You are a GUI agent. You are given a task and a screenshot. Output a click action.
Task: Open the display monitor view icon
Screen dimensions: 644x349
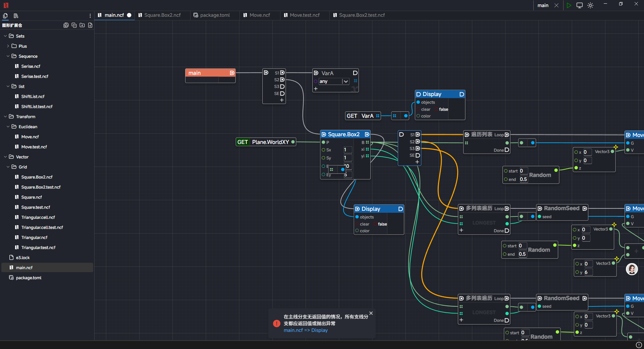579,5
